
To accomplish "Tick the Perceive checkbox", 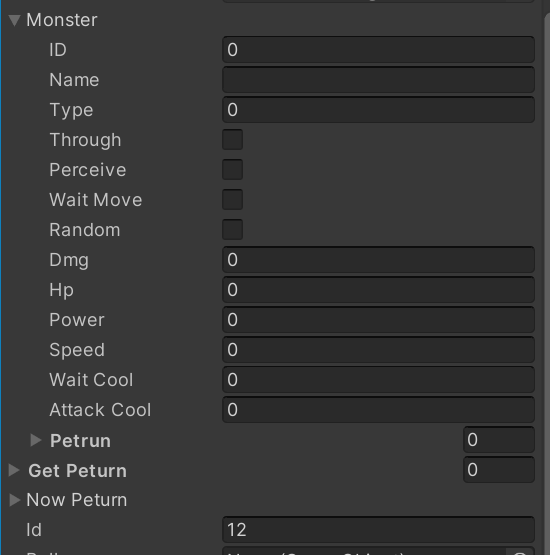I will click(x=233, y=170).
